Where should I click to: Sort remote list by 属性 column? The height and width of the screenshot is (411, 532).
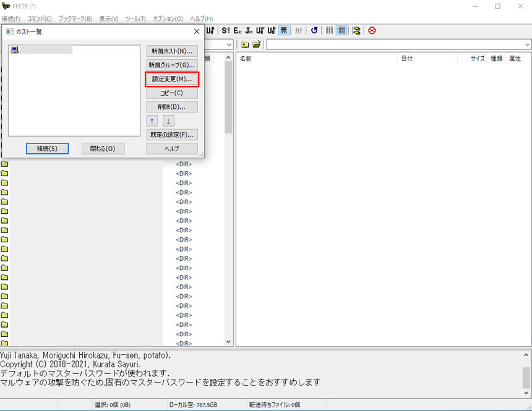pos(515,59)
